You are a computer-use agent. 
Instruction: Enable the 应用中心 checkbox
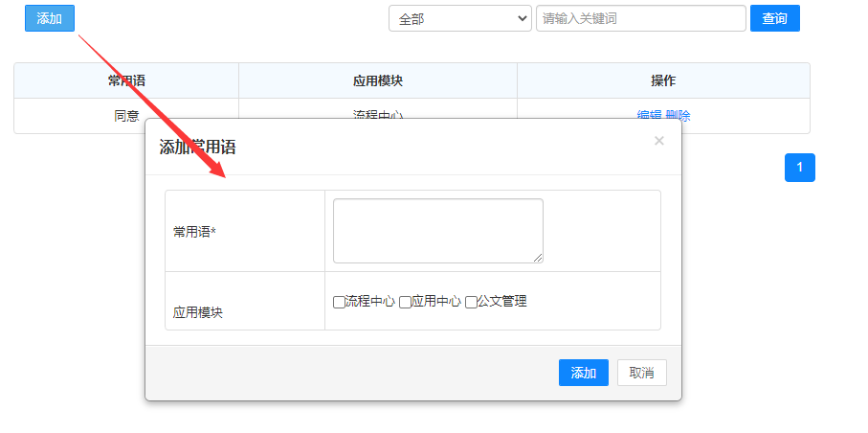(x=405, y=302)
